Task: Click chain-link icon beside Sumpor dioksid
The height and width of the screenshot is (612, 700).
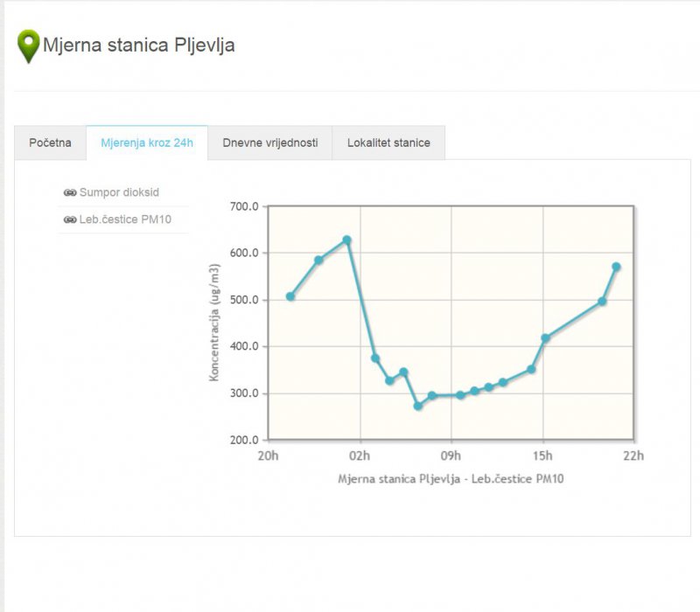Action: click(70, 192)
